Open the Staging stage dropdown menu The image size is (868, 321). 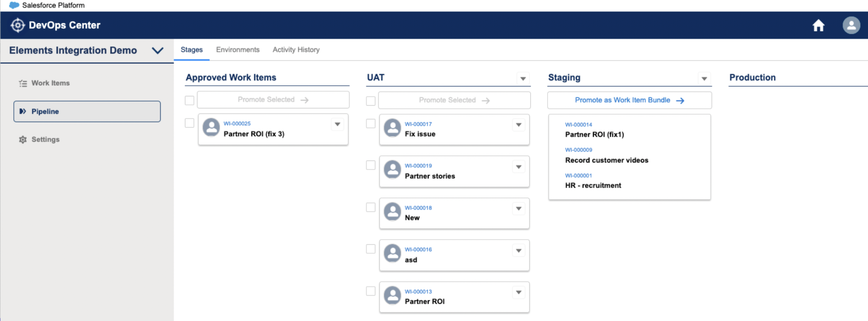(704, 78)
